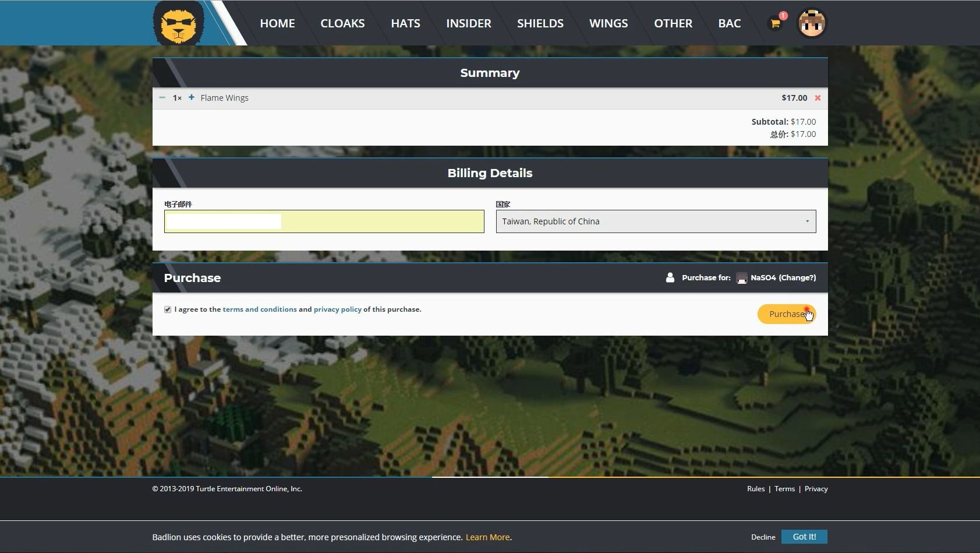Open the Rules footer link

pyautogui.click(x=756, y=489)
